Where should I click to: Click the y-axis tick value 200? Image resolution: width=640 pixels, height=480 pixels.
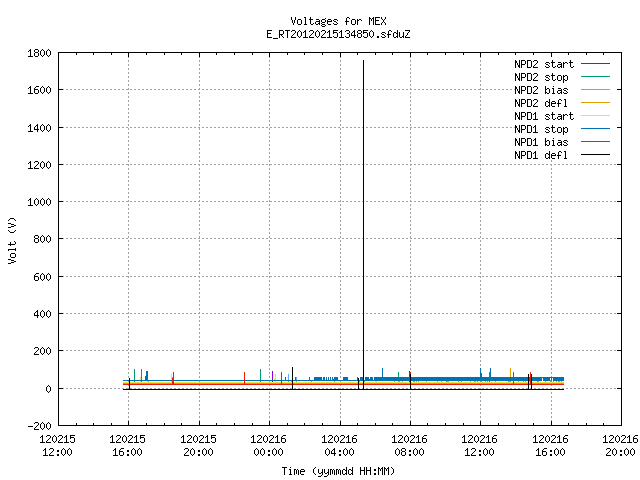click(42, 351)
